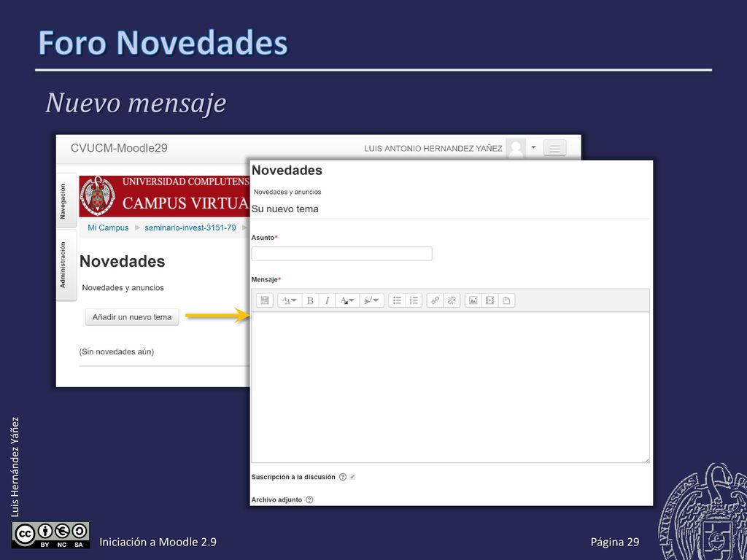Click LUIS ANTONIO HERNANDEZ YAÑEZ user name
747x560 pixels.
433,149
